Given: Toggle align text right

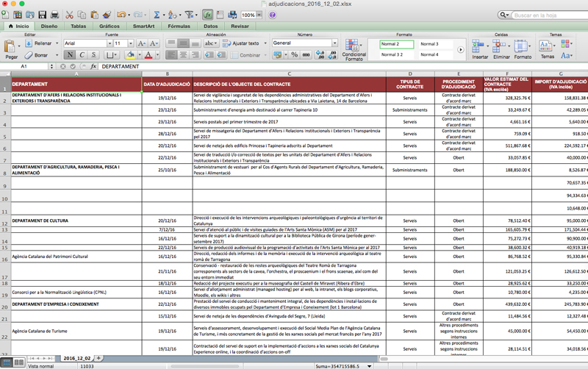Looking at the screenshot, I should [196, 55].
